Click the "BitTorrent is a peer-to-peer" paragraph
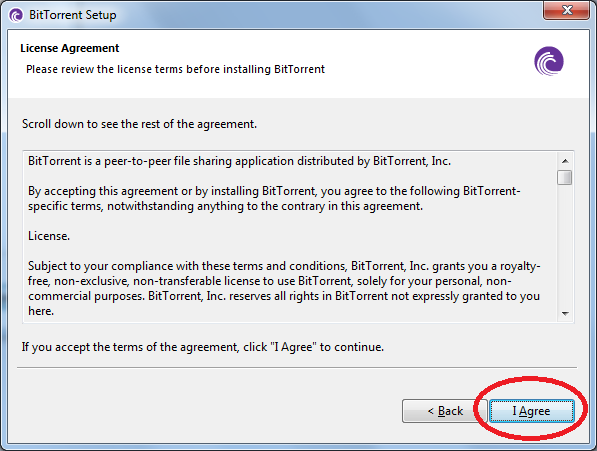The height and width of the screenshot is (451, 597). click(239, 161)
